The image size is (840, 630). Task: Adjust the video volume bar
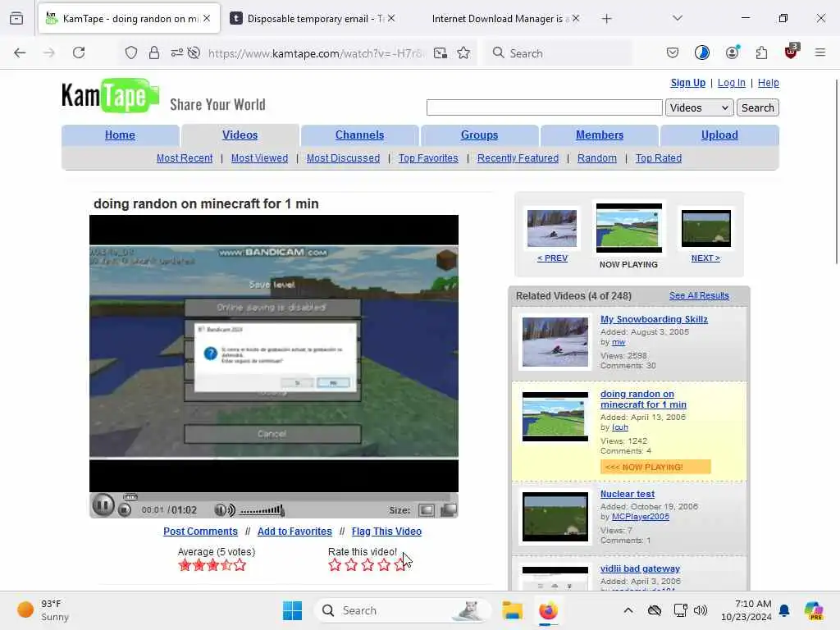tap(262, 510)
